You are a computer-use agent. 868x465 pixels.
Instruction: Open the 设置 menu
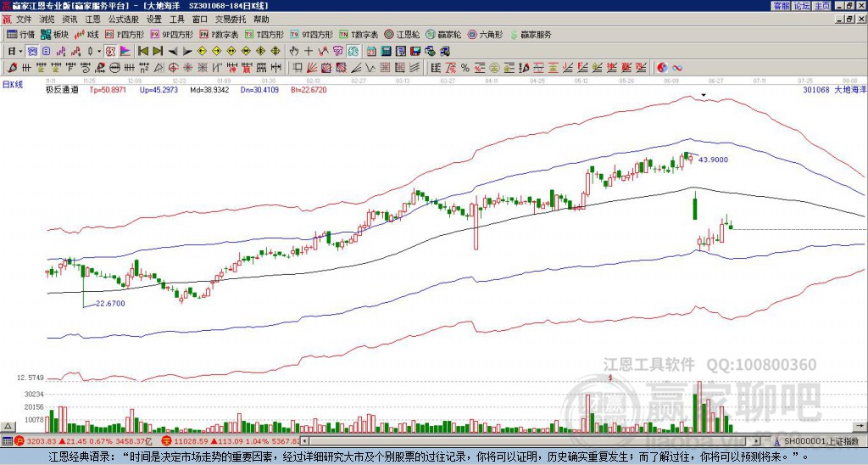pyautogui.click(x=154, y=20)
